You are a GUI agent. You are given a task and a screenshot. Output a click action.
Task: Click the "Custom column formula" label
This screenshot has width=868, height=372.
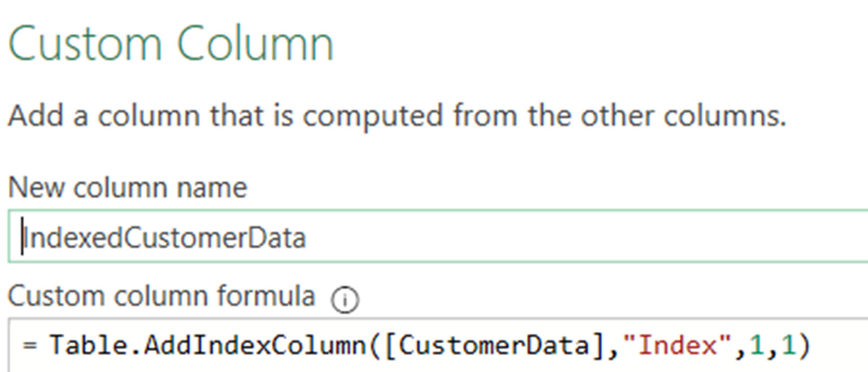click(x=161, y=296)
